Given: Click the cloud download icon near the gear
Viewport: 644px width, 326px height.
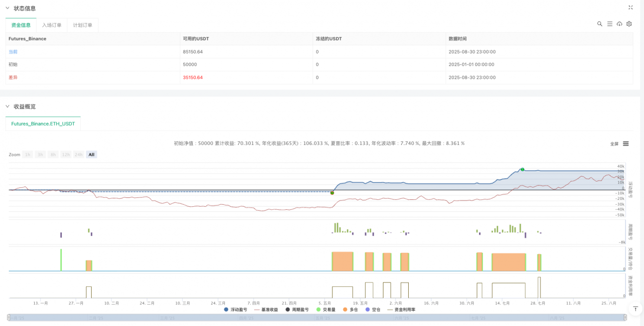Looking at the screenshot, I should [x=619, y=24].
